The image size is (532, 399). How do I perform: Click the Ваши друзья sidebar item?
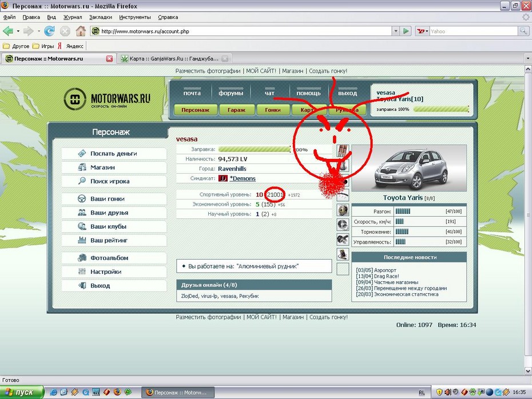[114, 213]
